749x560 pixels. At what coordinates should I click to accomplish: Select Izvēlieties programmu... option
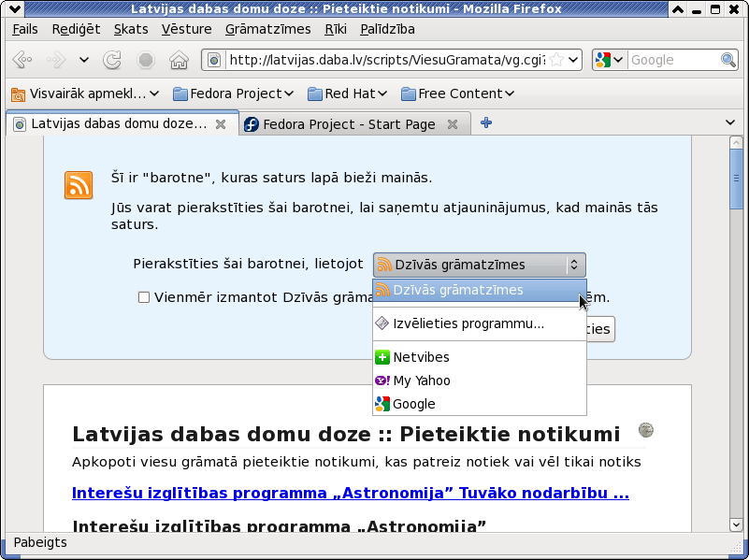(479, 323)
